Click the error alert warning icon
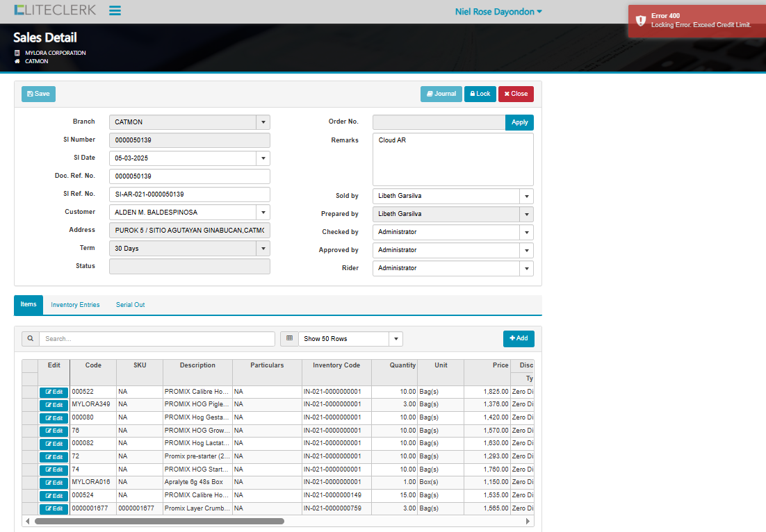The image size is (766, 532). coord(641,20)
